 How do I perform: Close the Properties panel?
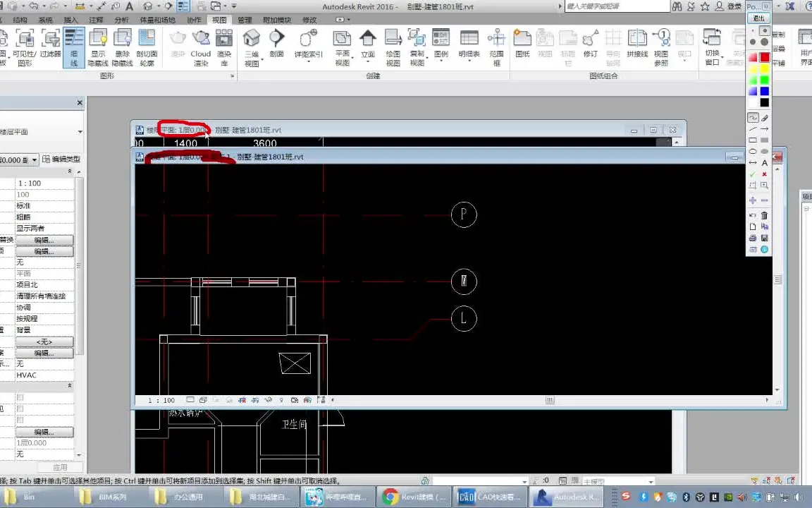(80, 102)
